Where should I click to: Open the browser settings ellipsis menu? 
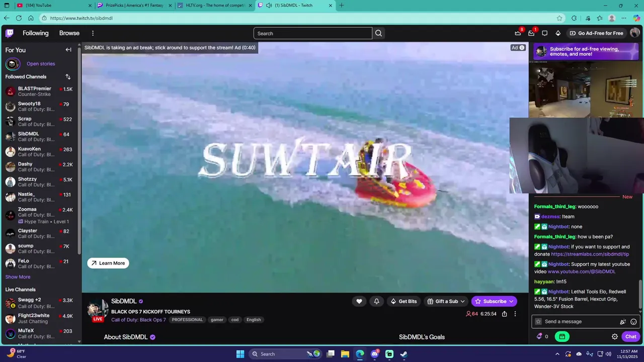coord(624,18)
